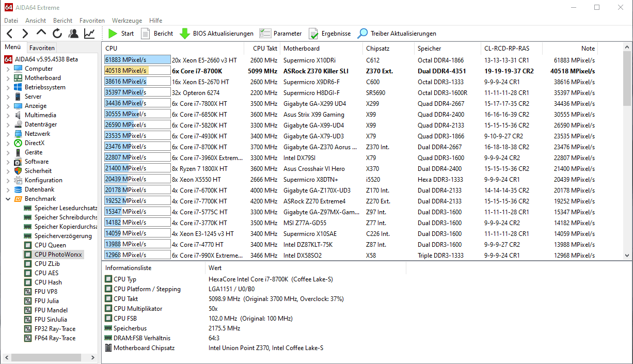
Task: Sort by CL-RCD-RP-RAS column header
Action: [512, 49]
